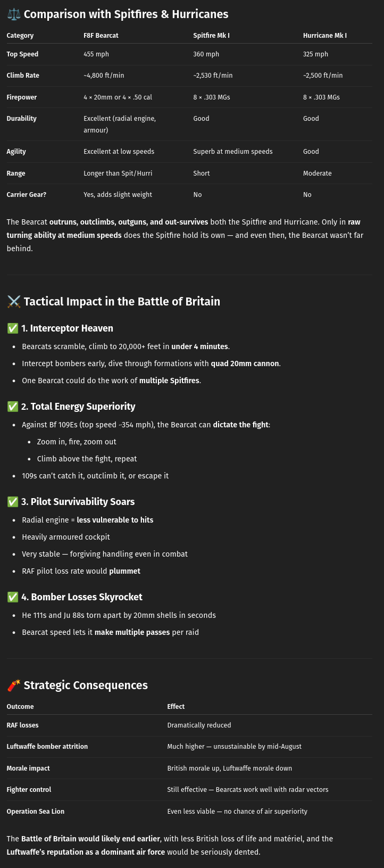Viewport: 384px width, 868px height.
Task: Click the balance scales emoji icon
Action: pyautogui.click(x=14, y=14)
